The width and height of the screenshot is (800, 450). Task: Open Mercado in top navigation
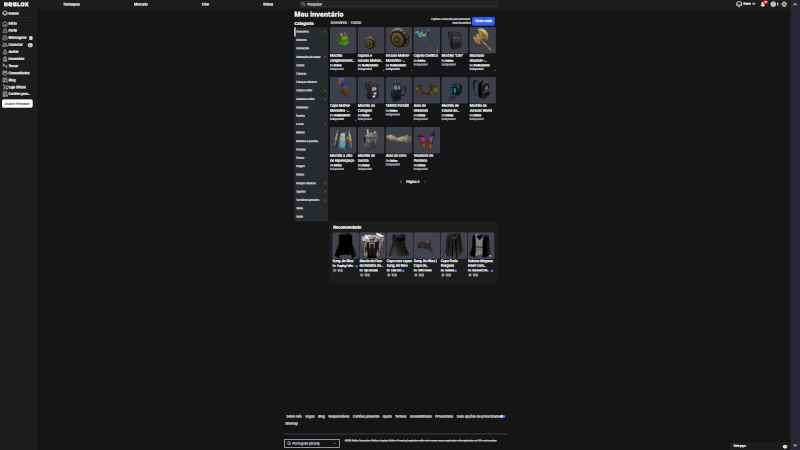141,4
